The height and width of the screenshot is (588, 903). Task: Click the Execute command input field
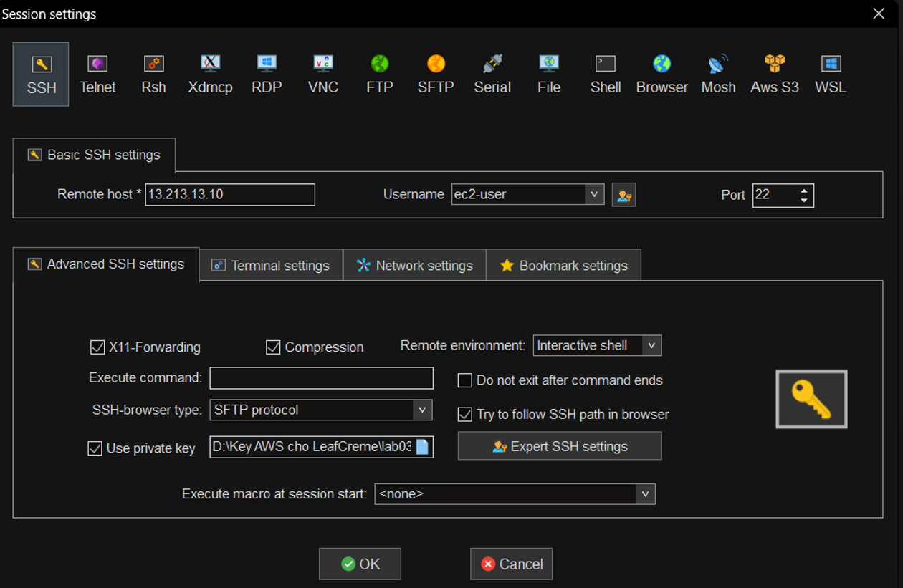point(321,377)
